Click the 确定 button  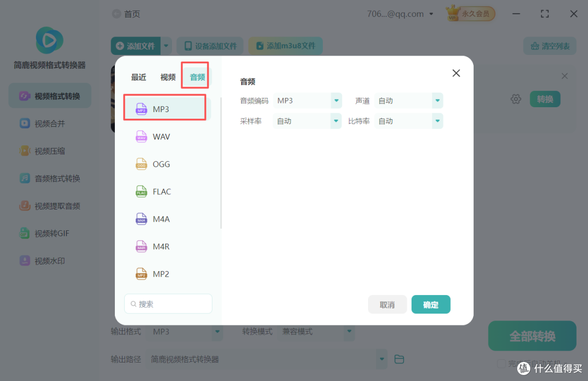click(431, 304)
